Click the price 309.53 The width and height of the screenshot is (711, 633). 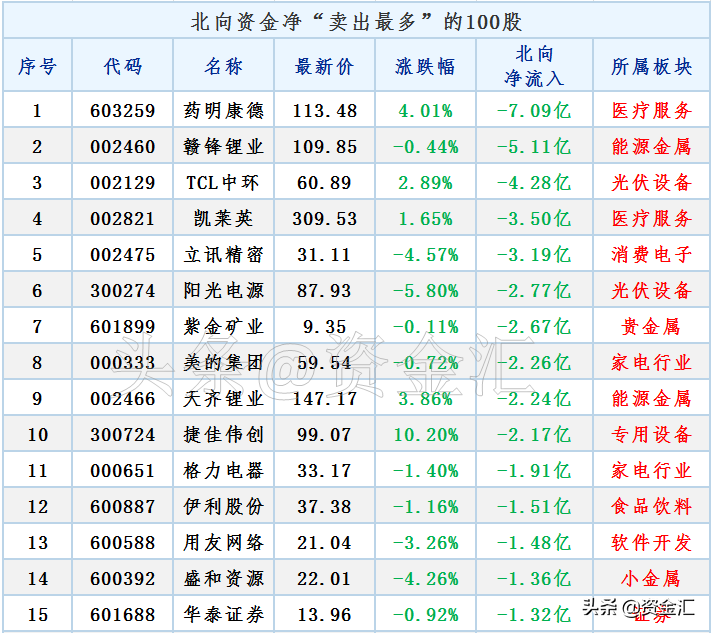[x=325, y=219]
